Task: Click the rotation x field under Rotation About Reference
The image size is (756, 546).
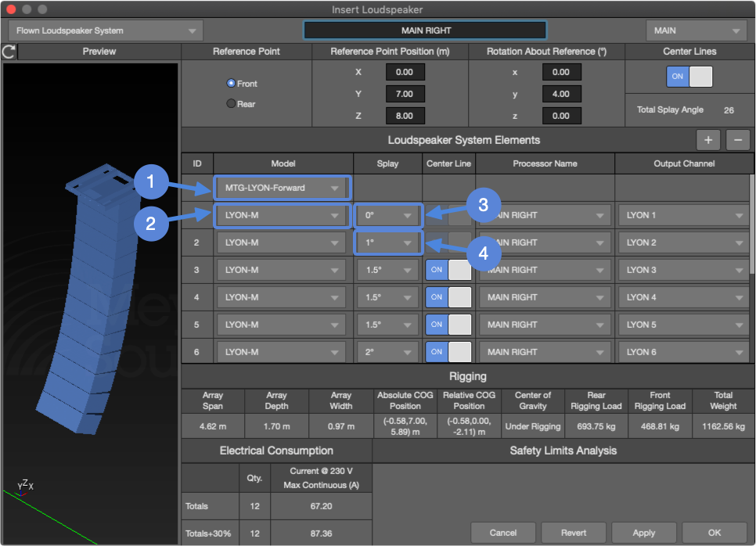Action: click(x=561, y=72)
